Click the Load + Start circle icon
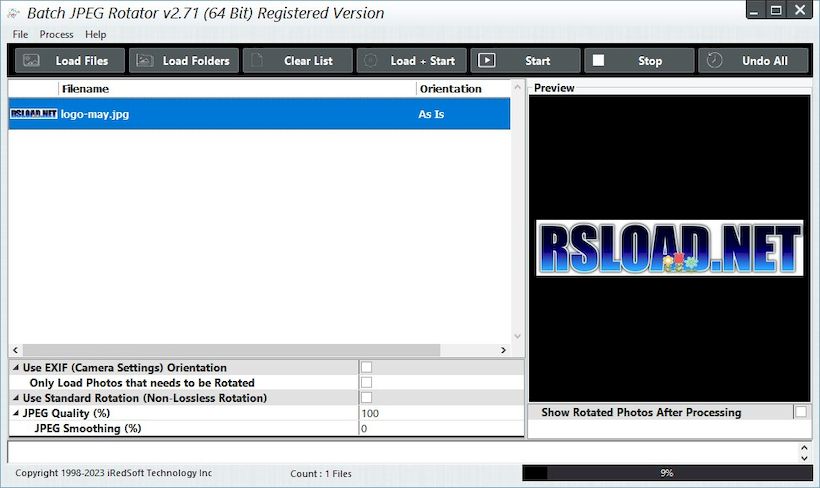The image size is (820, 488). point(371,61)
